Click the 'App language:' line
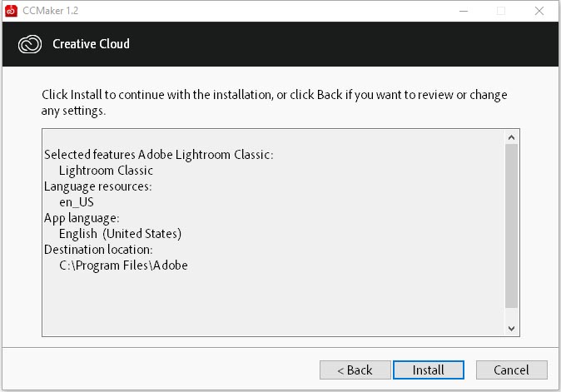 pyautogui.click(x=82, y=218)
